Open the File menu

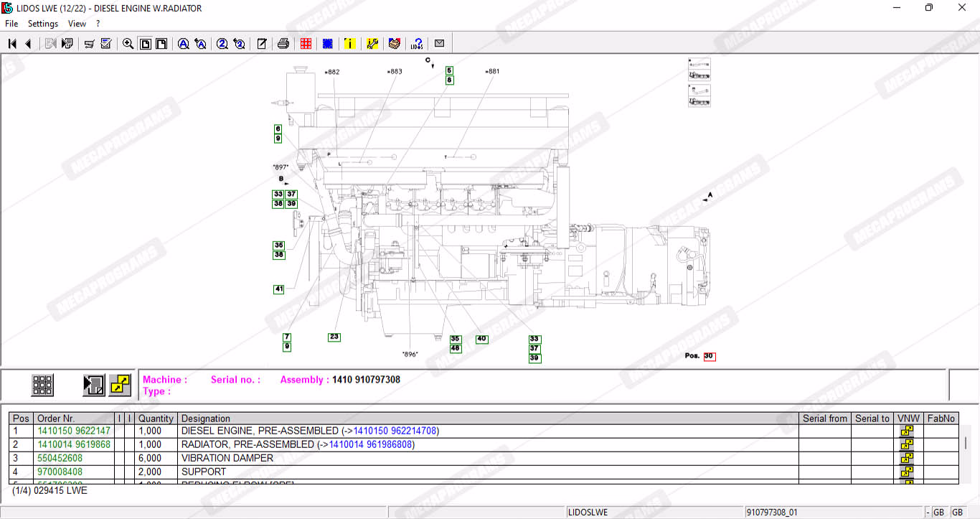point(11,24)
